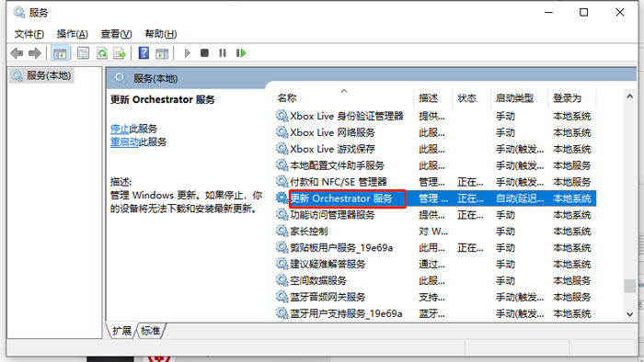Screen dimensions: 644x362
Task: Click the Back arrow toolbar icon
Action: point(17,53)
